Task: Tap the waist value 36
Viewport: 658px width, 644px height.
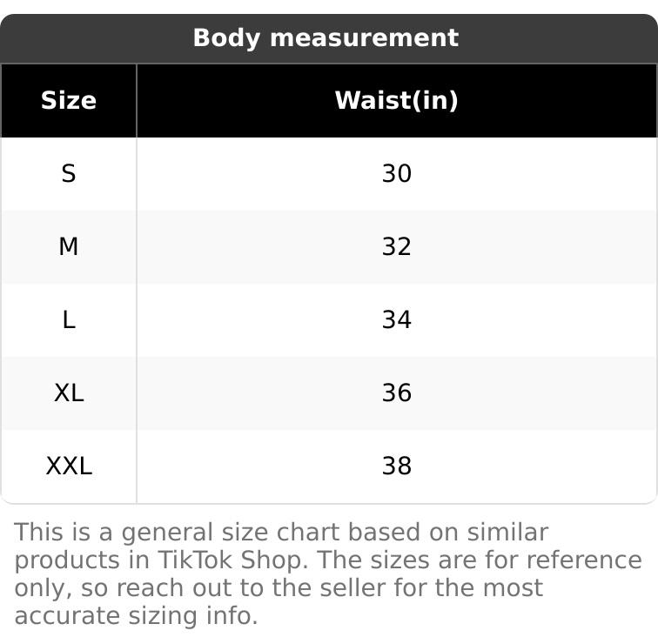Action: 396,393
